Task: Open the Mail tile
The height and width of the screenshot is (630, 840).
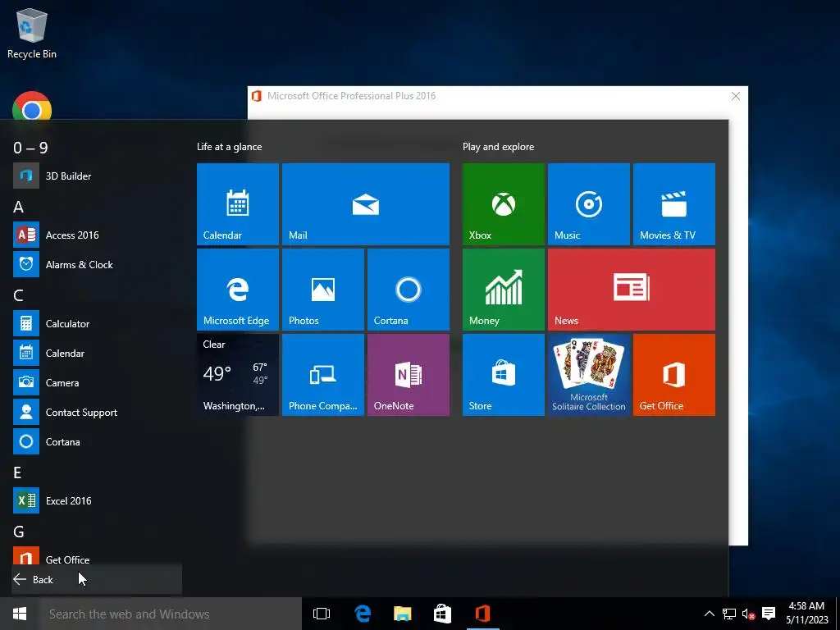Action: [x=365, y=204]
